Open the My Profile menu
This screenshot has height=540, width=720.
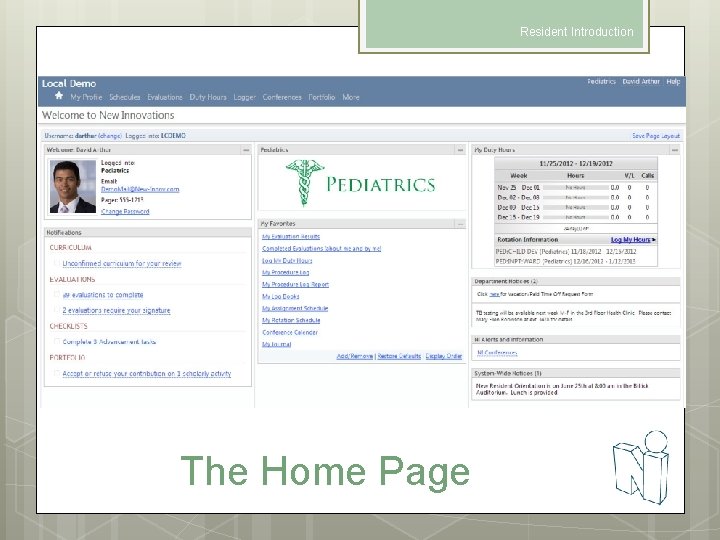[86, 97]
